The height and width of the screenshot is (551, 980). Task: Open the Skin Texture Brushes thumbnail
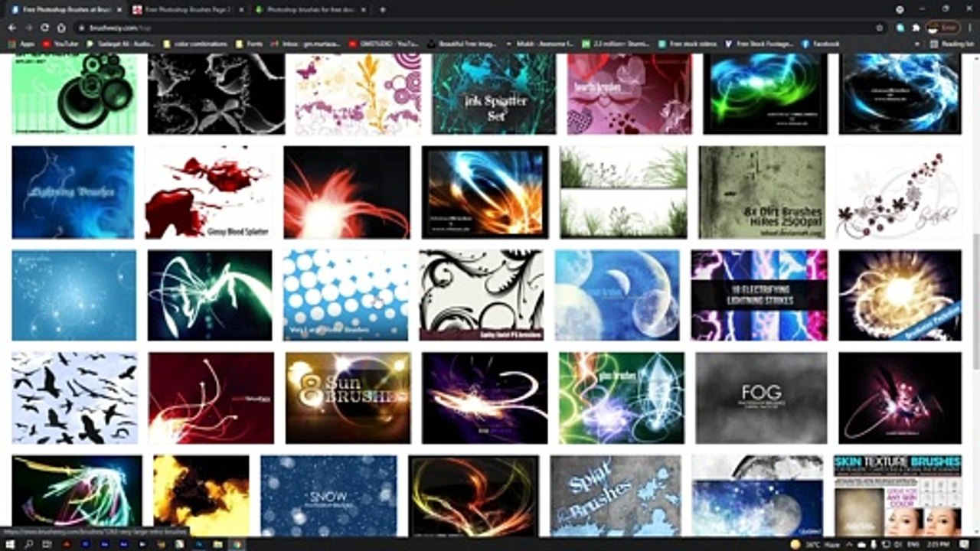pos(897,496)
